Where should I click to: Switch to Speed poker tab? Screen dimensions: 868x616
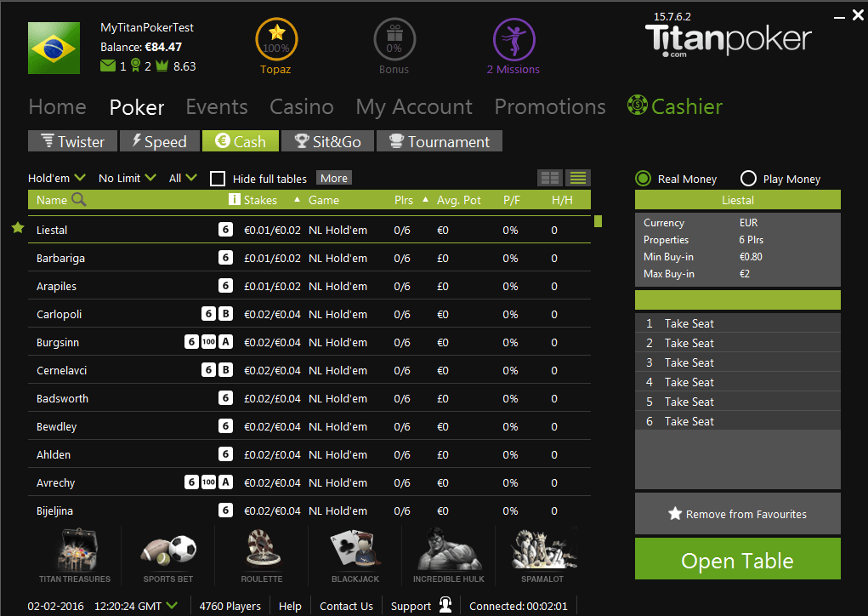click(x=160, y=141)
